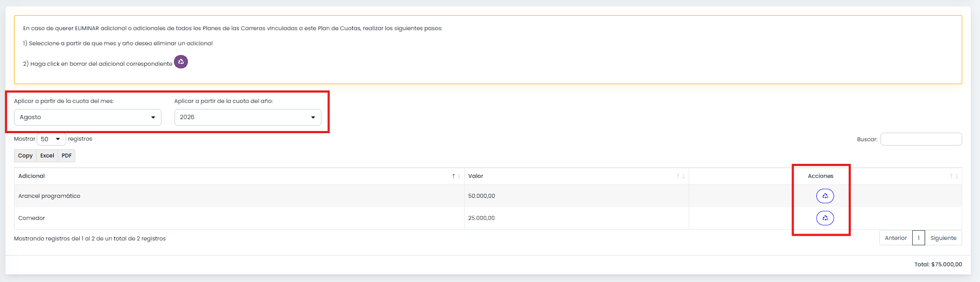
Task: Open the Mostrar registros count dropdown
Action: point(51,139)
